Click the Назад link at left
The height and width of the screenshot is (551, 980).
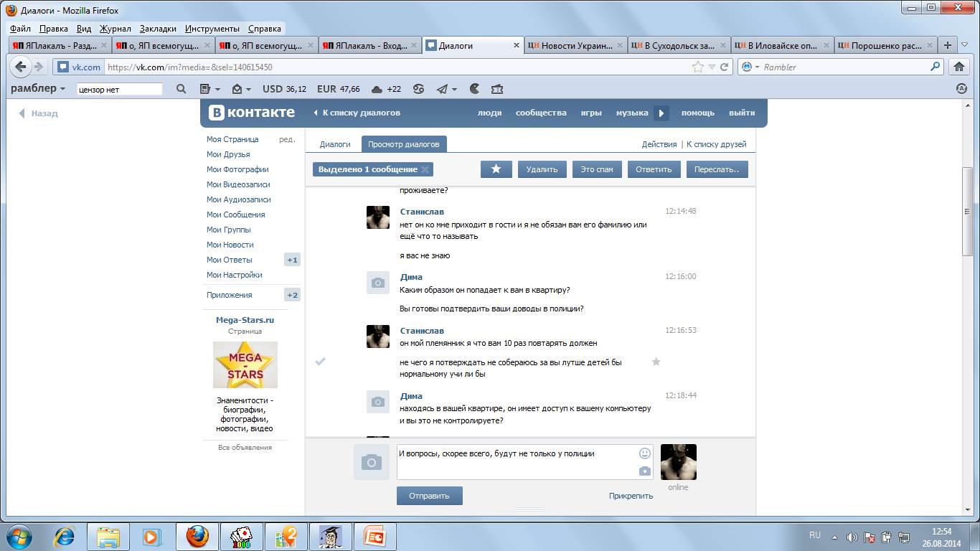point(39,113)
